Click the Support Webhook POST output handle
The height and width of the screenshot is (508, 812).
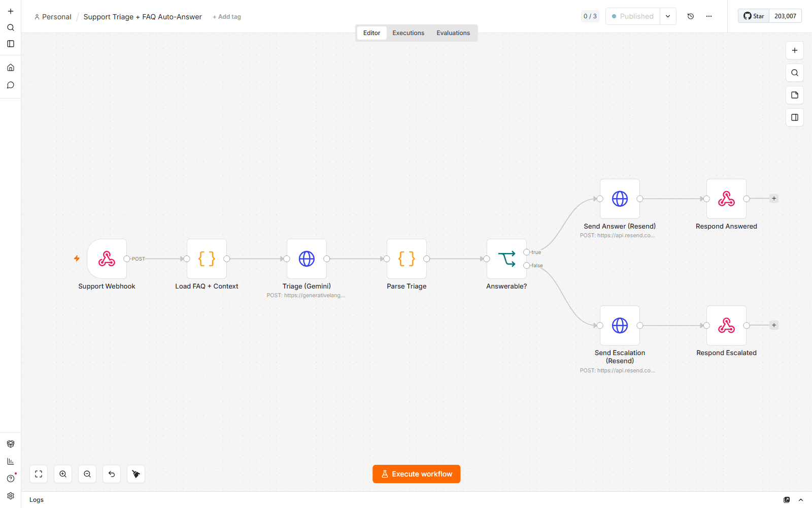coord(127,259)
